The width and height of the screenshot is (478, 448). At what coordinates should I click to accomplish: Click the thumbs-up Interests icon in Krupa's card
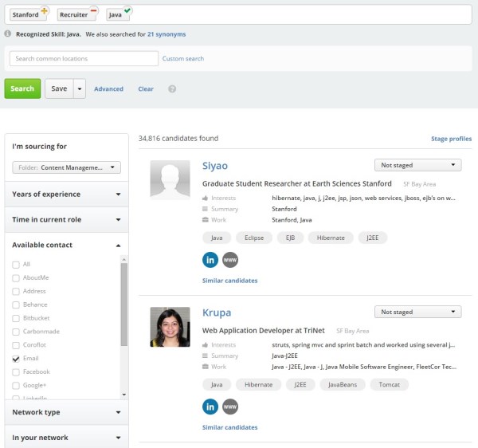[x=206, y=345]
